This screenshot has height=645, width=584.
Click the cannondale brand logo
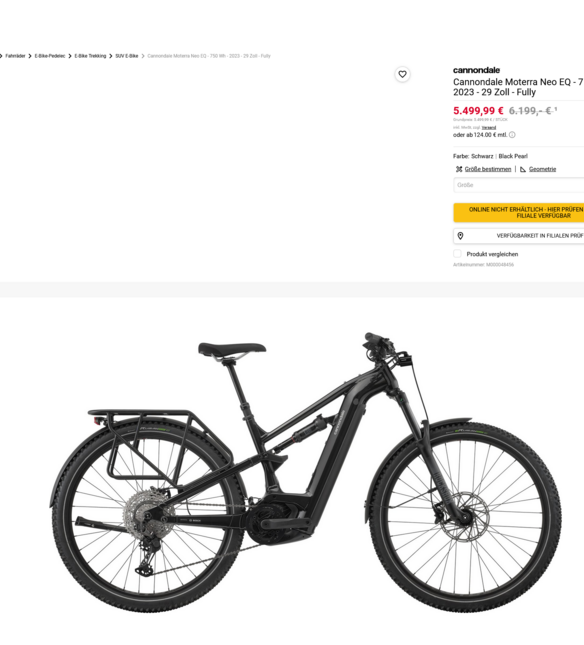tap(476, 70)
